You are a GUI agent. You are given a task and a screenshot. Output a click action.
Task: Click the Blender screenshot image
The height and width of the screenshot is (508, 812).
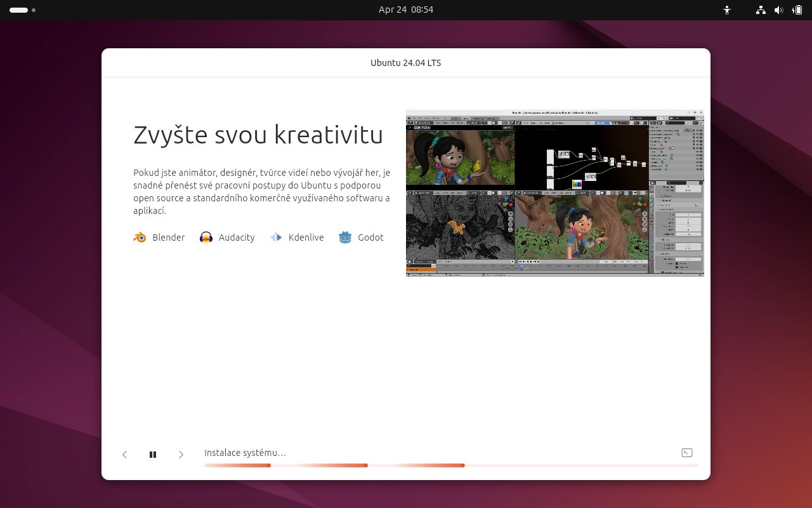click(555, 193)
